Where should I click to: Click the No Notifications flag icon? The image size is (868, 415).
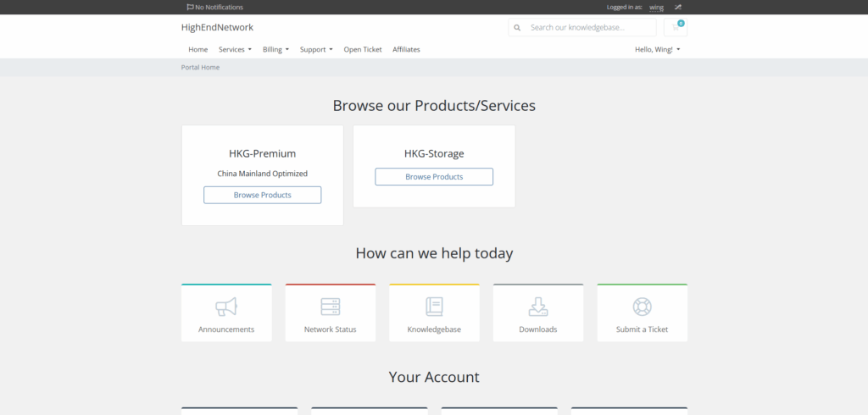tap(190, 7)
